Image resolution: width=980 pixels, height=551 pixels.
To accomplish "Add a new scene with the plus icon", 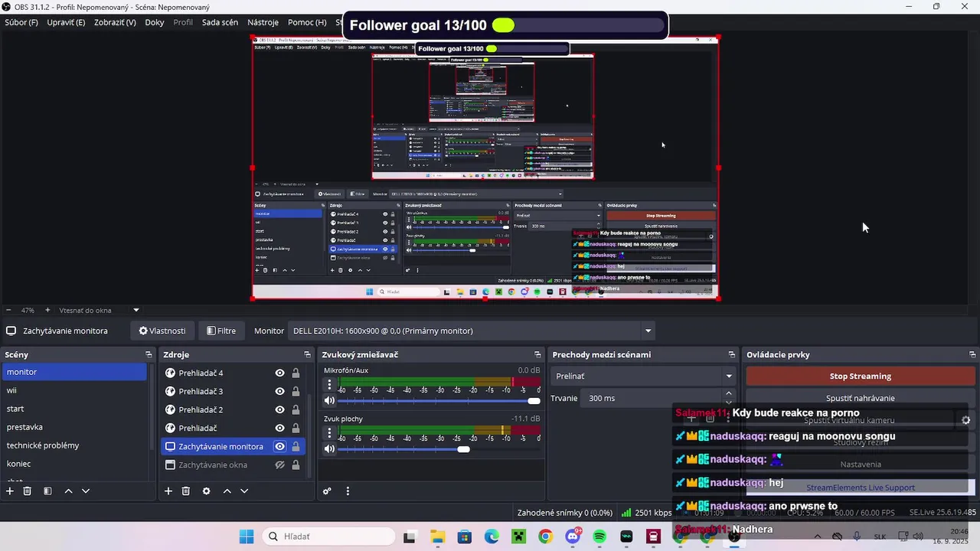I will (x=10, y=491).
